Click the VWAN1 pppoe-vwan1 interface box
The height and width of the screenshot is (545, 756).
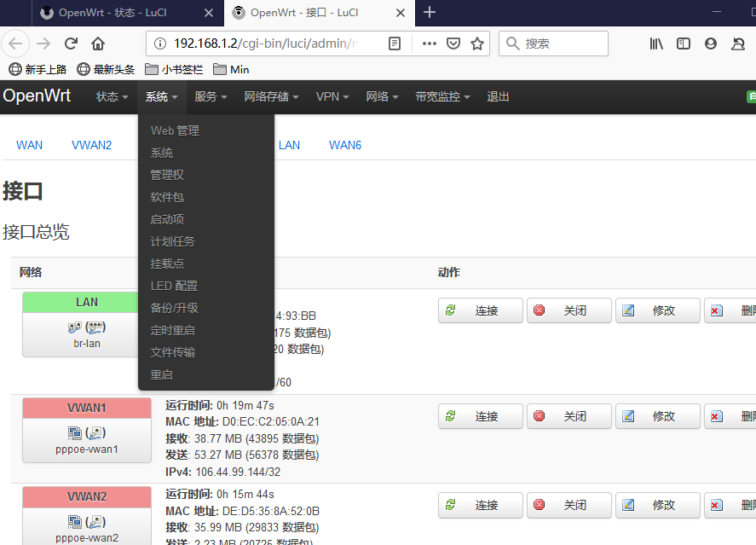(x=87, y=430)
